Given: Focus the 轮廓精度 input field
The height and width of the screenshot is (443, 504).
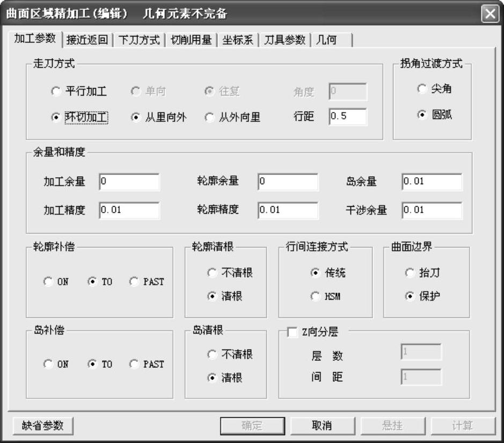Looking at the screenshot, I should (x=288, y=210).
